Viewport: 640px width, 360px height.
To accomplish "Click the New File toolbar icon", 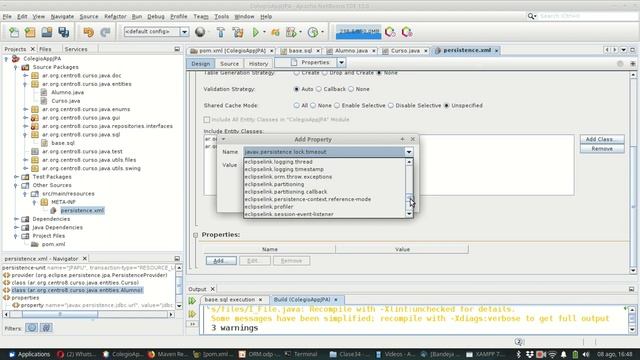I will tap(14, 32).
